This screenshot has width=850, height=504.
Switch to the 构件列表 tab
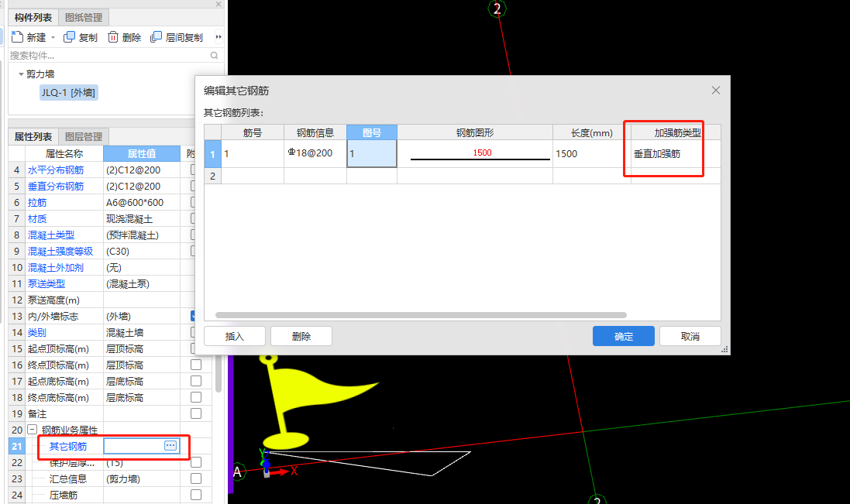[33, 17]
